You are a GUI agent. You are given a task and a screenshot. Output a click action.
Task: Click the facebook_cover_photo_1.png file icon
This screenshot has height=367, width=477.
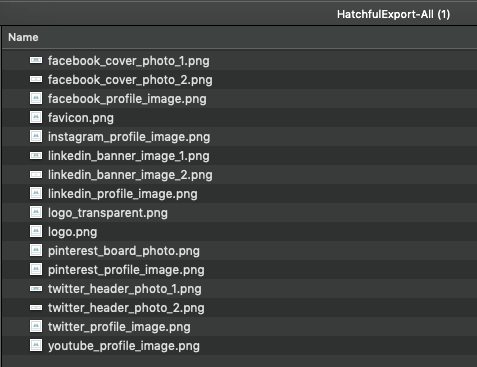point(36,60)
